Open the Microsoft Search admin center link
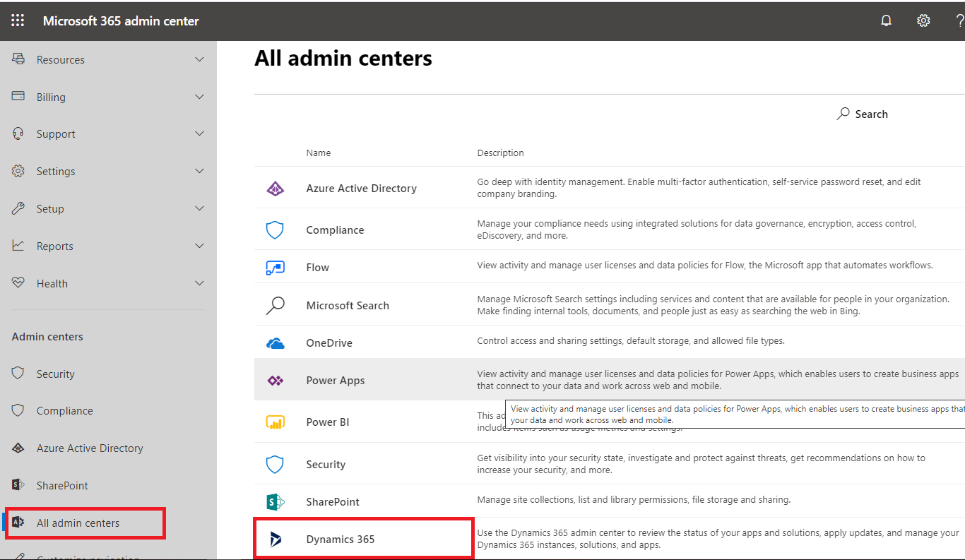This screenshot has width=965, height=560. coord(348,306)
